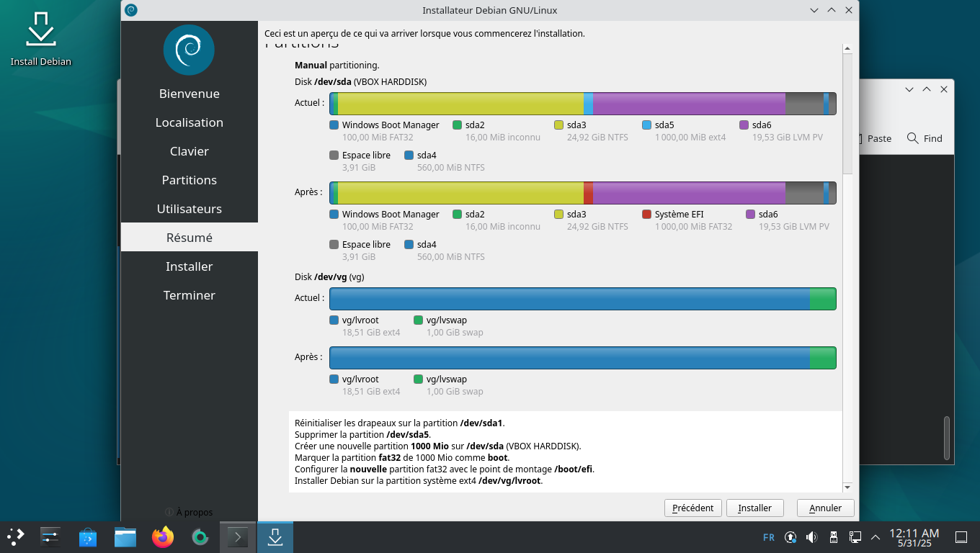Open the À propos link
Viewport: 980px width, 553px height.
point(189,512)
